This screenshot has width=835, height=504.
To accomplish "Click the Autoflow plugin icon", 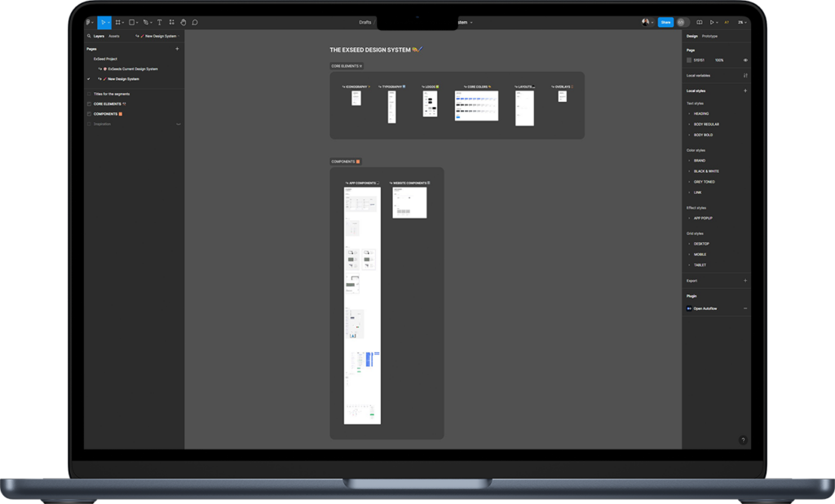I will click(x=689, y=308).
